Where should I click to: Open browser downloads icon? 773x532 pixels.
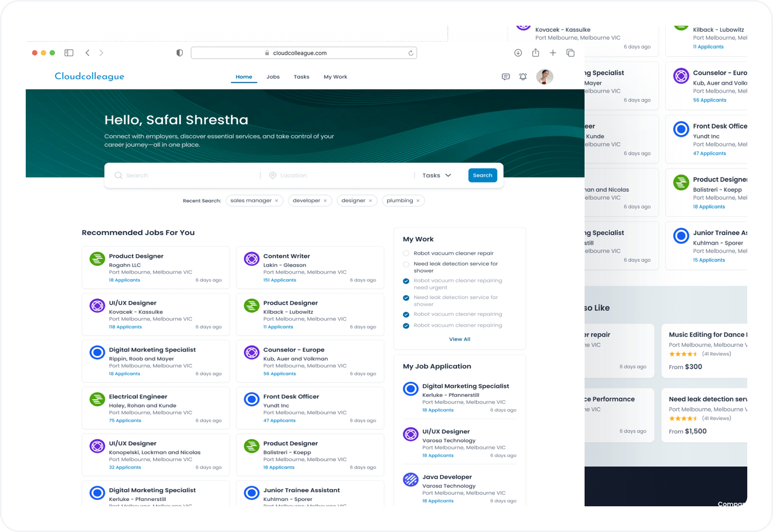point(518,53)
